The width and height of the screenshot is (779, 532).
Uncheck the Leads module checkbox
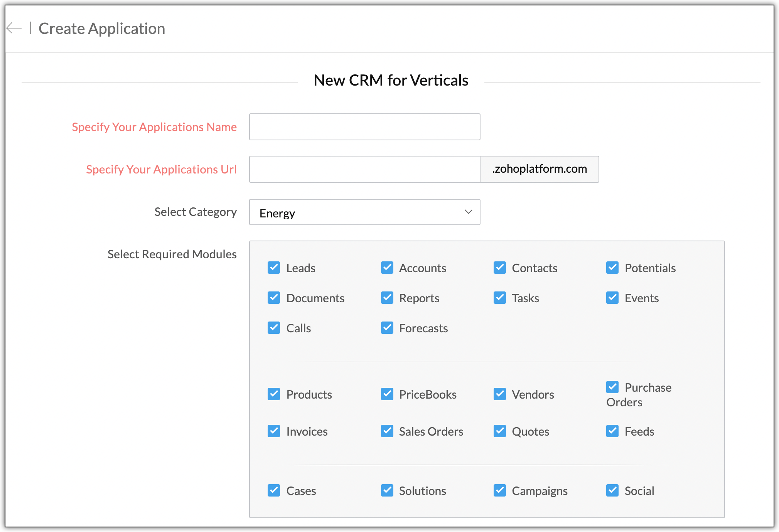[x=274, y=268]
